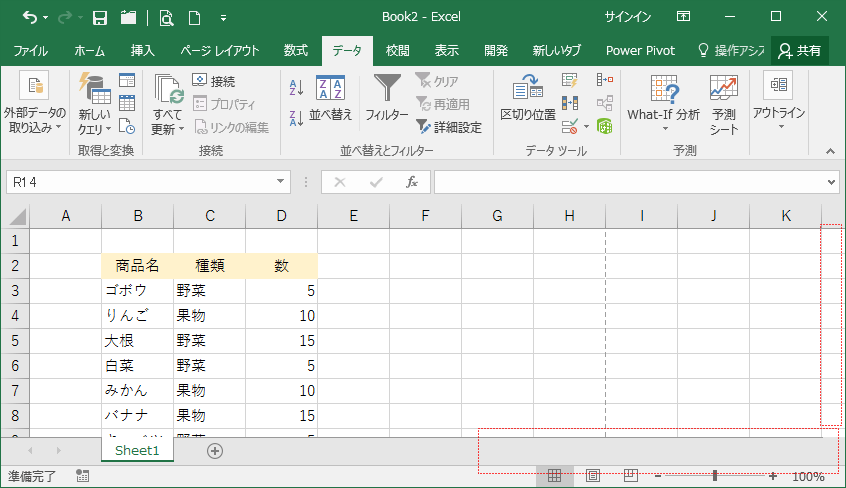The image size is (846, 488).
Task: Click the Filter funnel icon
Action: tap(386, 98)
